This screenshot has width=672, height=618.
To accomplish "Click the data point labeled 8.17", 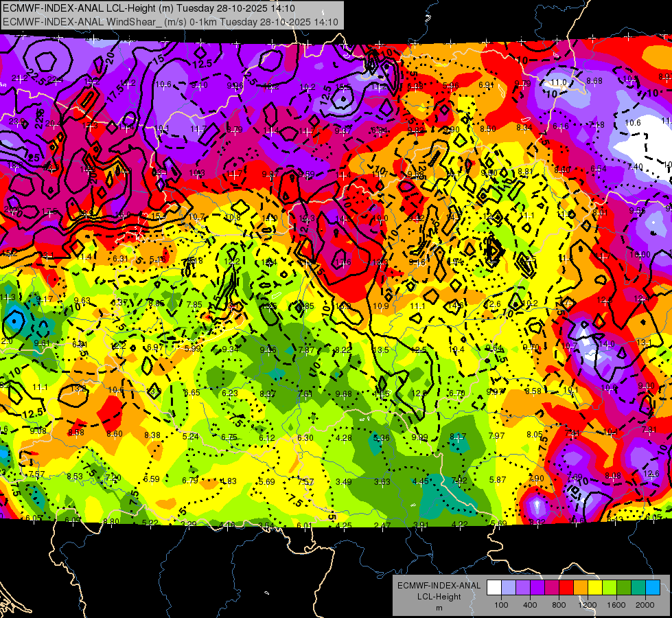I will (x=458, y=437).
